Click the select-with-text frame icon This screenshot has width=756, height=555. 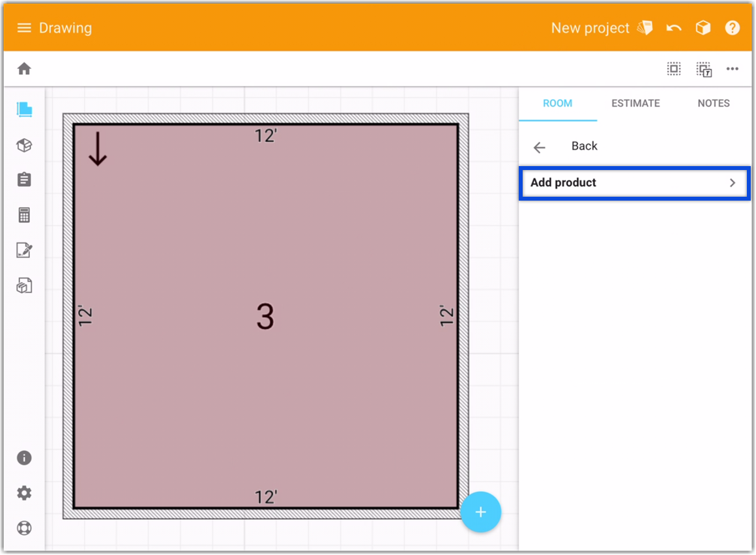click(x=703, y=69)
